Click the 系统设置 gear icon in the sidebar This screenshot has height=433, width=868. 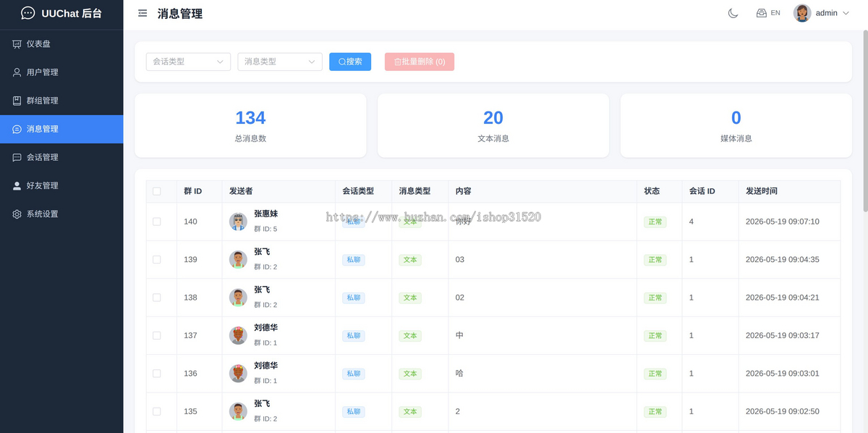click(x=17, y=214)
